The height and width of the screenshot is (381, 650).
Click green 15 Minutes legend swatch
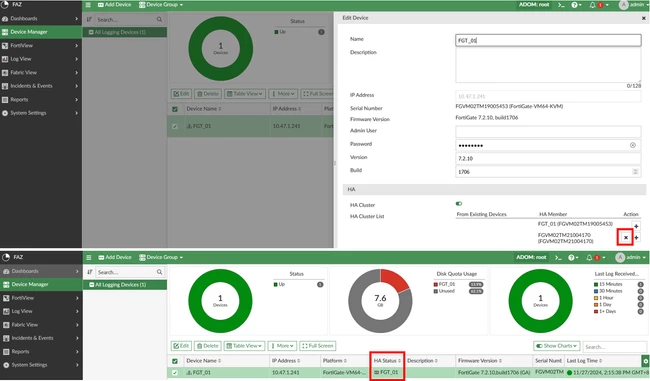[596, 284]
